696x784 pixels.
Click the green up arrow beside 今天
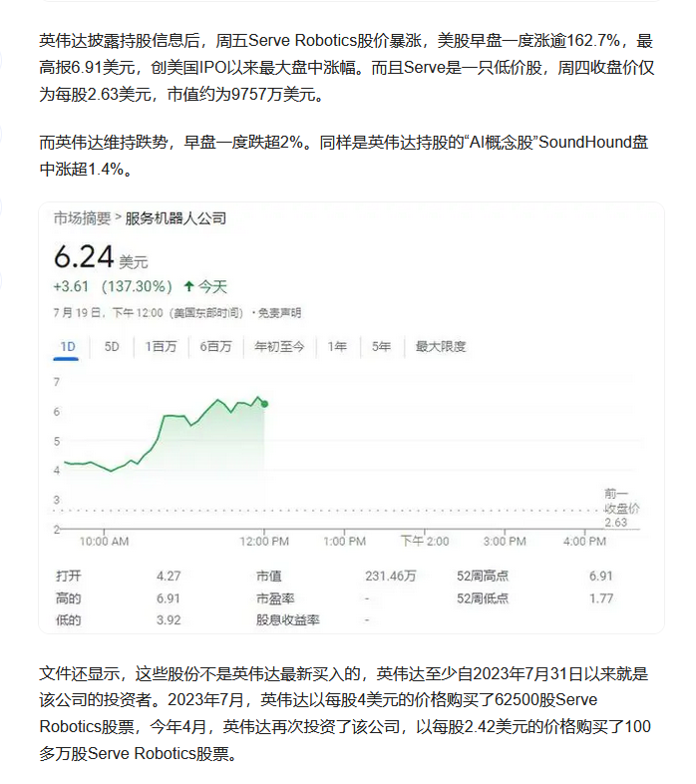(x=188, y=286)
